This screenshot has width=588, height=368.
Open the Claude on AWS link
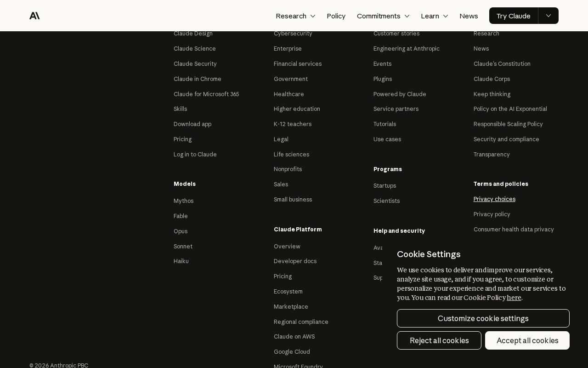pos(294,336)
